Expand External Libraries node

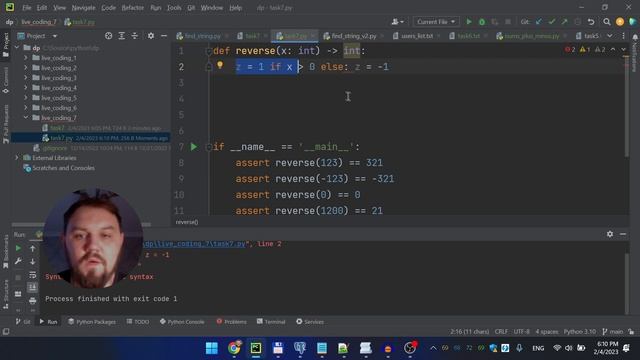click(17, 158)
